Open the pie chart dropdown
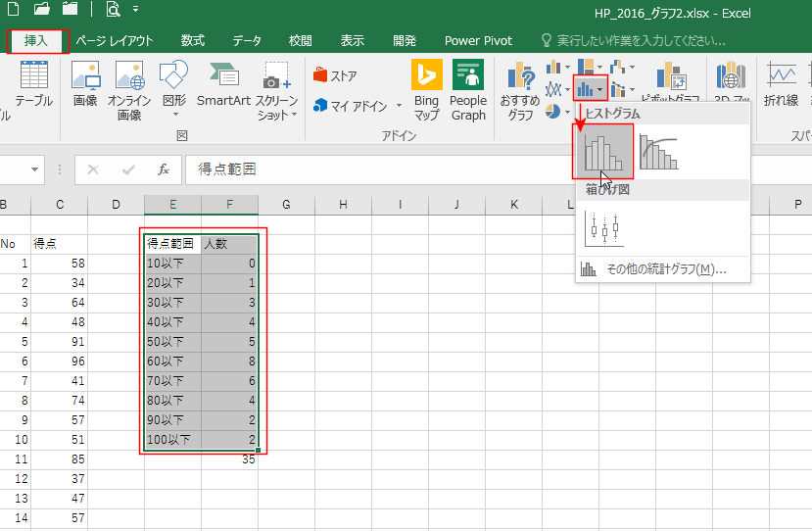The image size is (812, 531). pyautogui.click(x=558, y=112)
